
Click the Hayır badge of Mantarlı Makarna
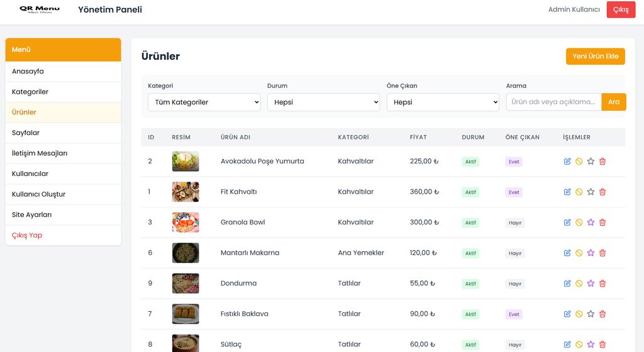[515, 253]
